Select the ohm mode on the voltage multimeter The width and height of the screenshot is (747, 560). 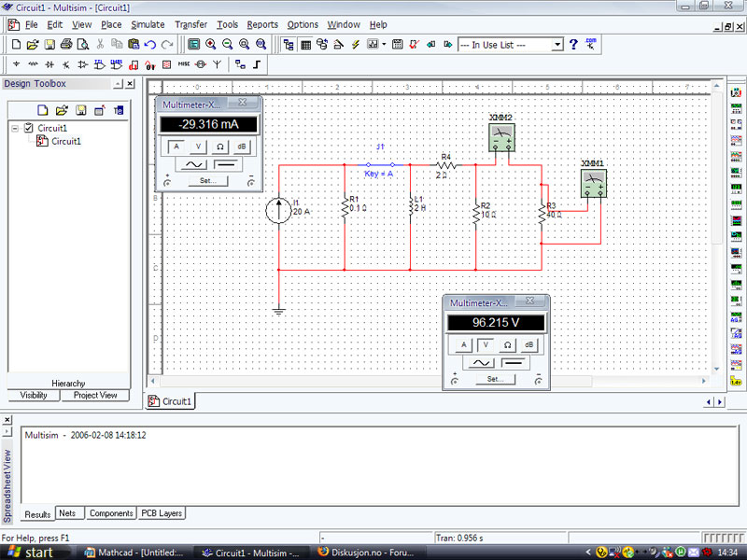coord(507,344)
